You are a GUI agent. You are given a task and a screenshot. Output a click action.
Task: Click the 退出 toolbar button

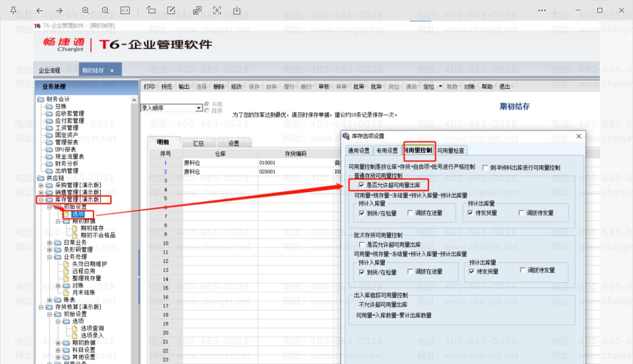pos(504,87)
